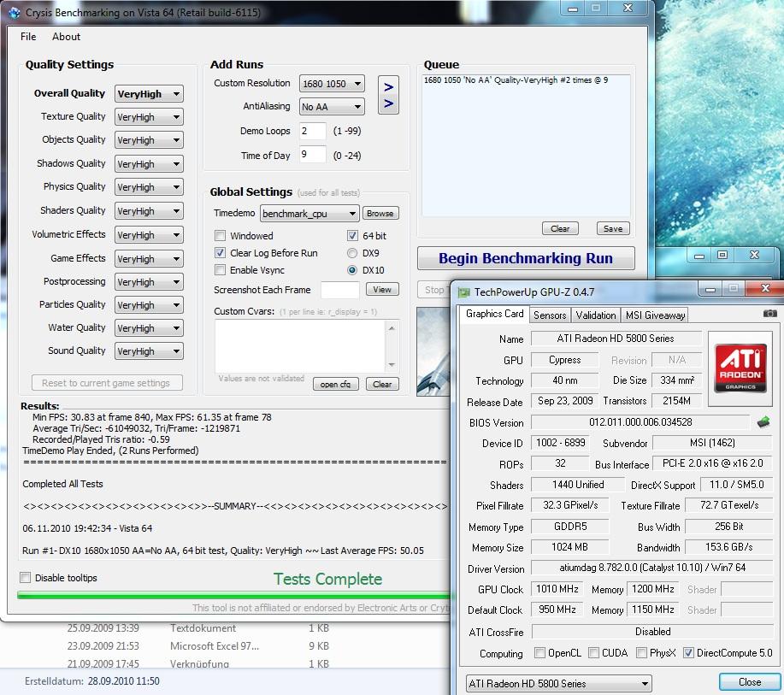Click the Screenshot Each Frame field
This screenshot has width=784, height=695.
pyautogui.click(x=340, y=290)
